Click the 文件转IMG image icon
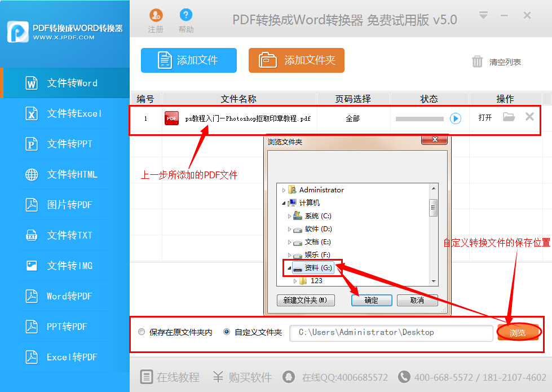The height and width of the screenshot is (392, 552). tap(32, 266)
